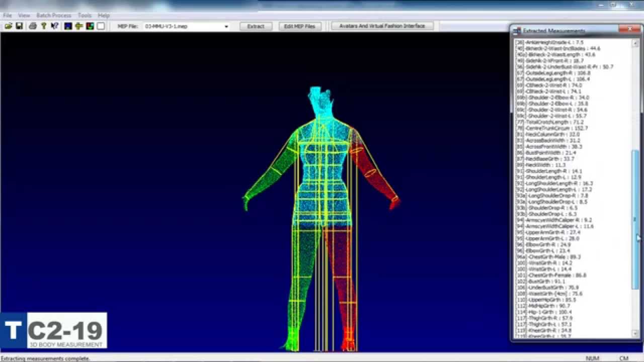Select the ArmscyeWidthCaliper-R : 9.2 row
The image size is (644, 362).
click(554, 220)
